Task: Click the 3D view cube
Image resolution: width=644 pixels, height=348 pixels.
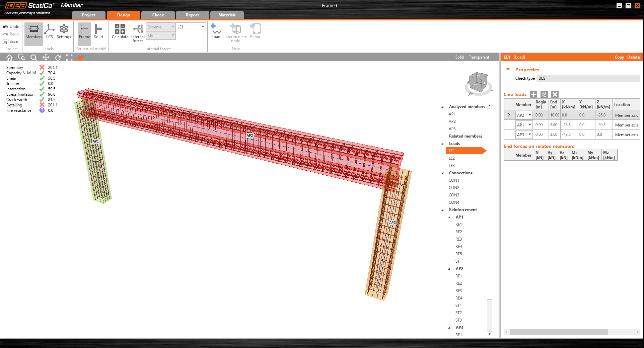Action: pyautogui.click(x=478, y=83)
